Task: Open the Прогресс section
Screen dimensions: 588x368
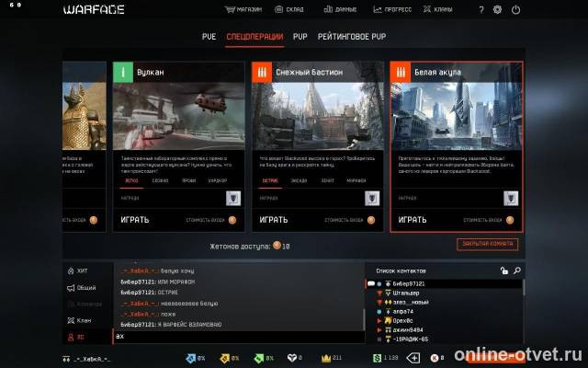Action: pyautogui.click(x=392, y=9)
